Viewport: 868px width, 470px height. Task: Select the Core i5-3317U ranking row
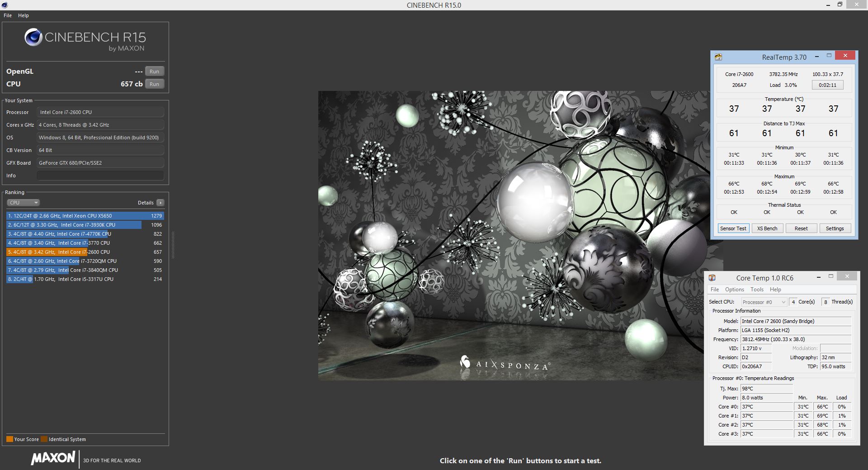[85, 279]
